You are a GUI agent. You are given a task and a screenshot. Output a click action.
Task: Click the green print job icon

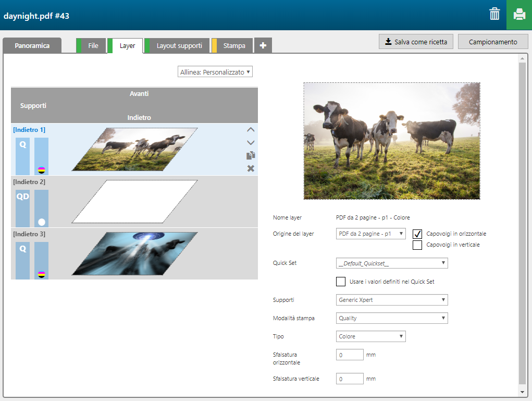(x=519, y=15)
